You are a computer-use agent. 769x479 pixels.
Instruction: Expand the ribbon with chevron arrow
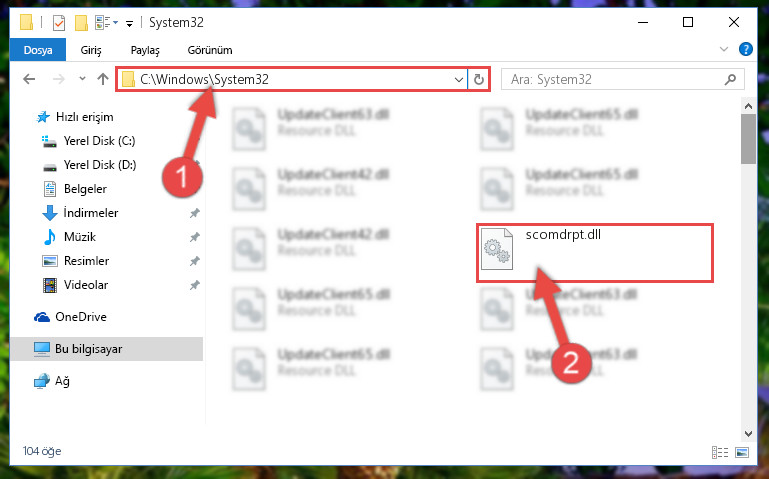pos(723,49)
